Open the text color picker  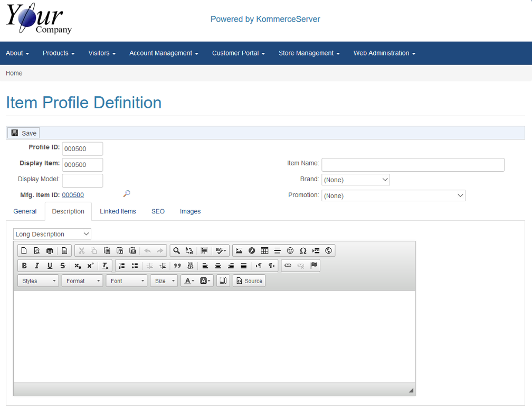[x=188, y=281]
